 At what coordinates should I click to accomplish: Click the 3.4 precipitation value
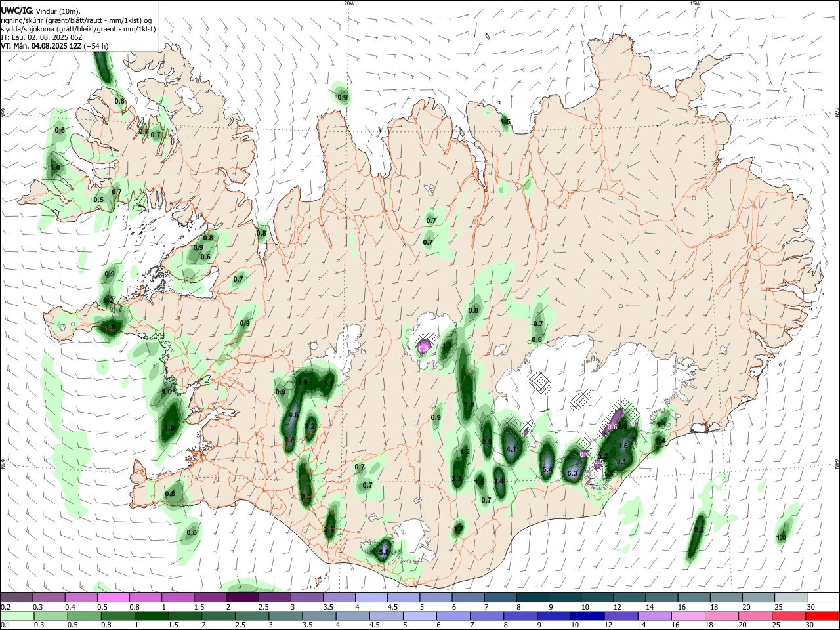click(x=499, y=481)
